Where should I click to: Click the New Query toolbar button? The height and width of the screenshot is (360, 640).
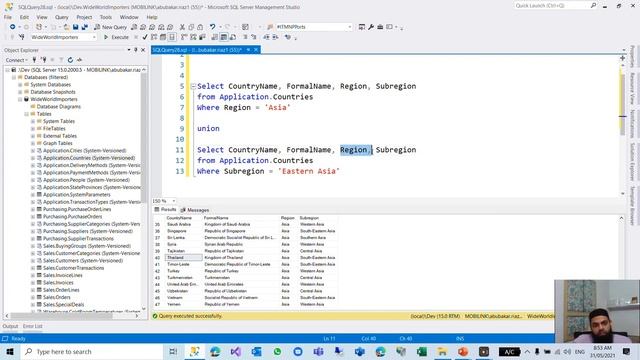tap(110, 27)
